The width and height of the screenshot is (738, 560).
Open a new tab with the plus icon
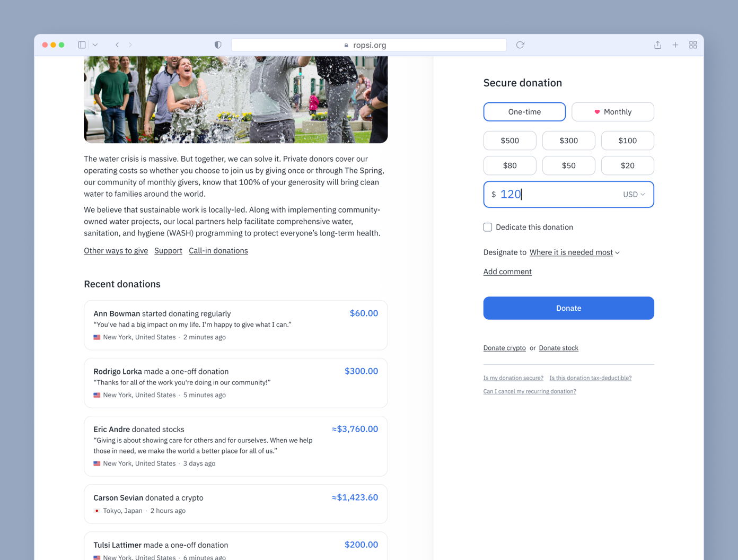tap(675, 45)
